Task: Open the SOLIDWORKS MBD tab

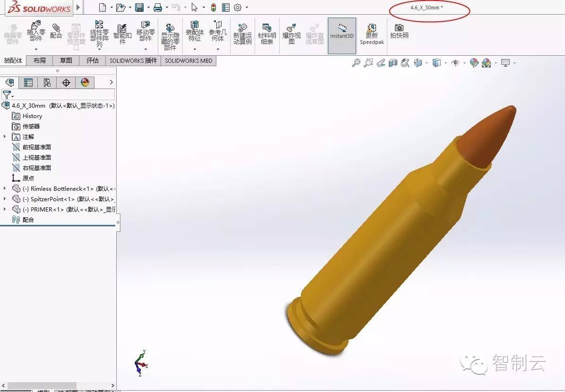Action: (x=189, y=60)
